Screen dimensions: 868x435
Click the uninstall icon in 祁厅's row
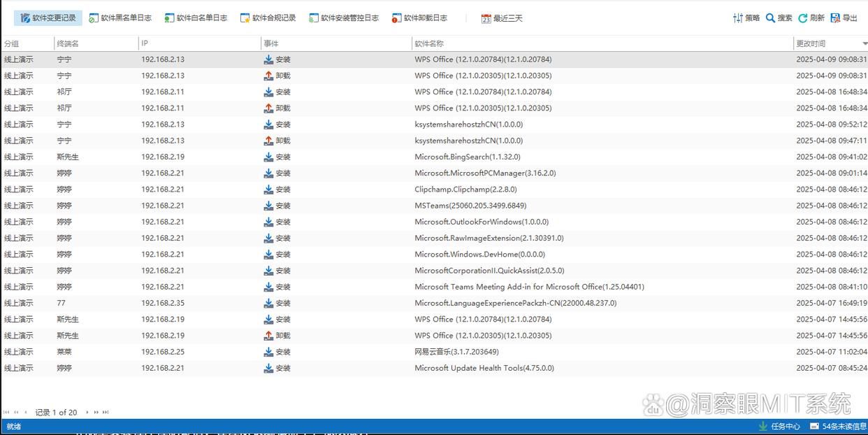(268, 108)
